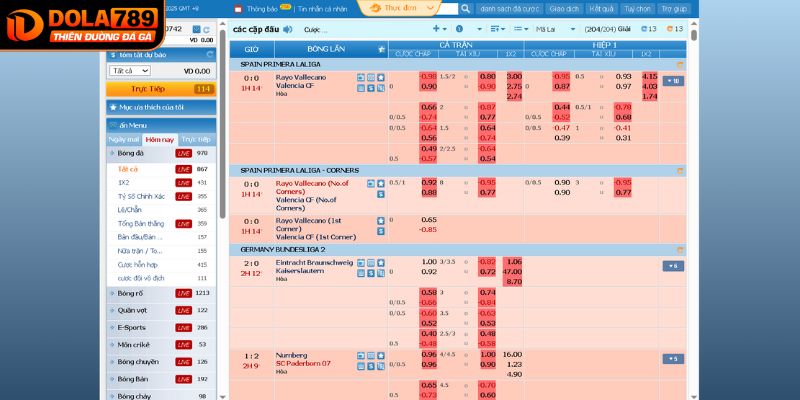Screen dimensions: 800x400
Task: Open the Kết quả menu item
Action: tap(601, 9)
